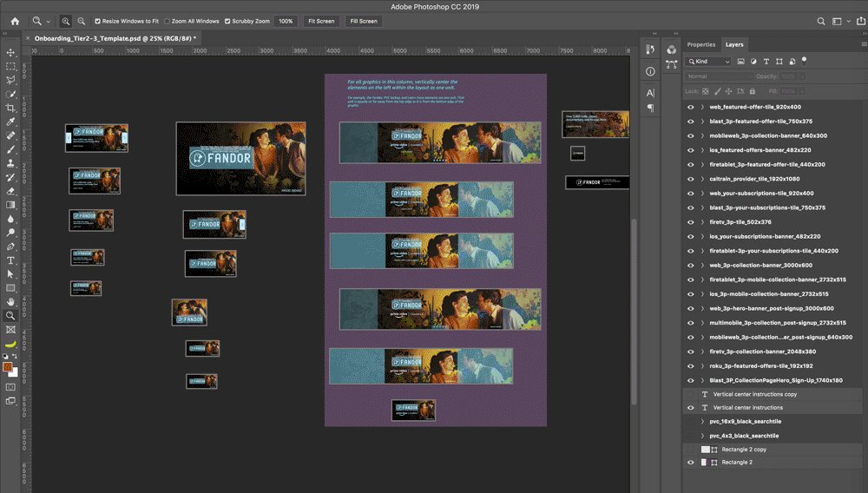Viewport: 868px width, 493px height.
Task: Select the Healing Brush tool
Action: click(10, 135)
